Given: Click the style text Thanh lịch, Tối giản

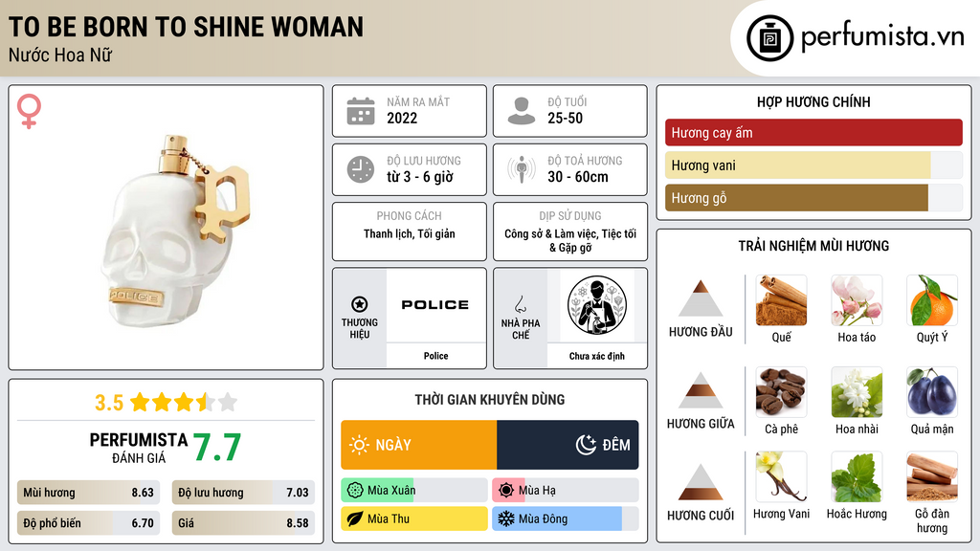Looking at the screenshot, I should click(x=410, y=233).
